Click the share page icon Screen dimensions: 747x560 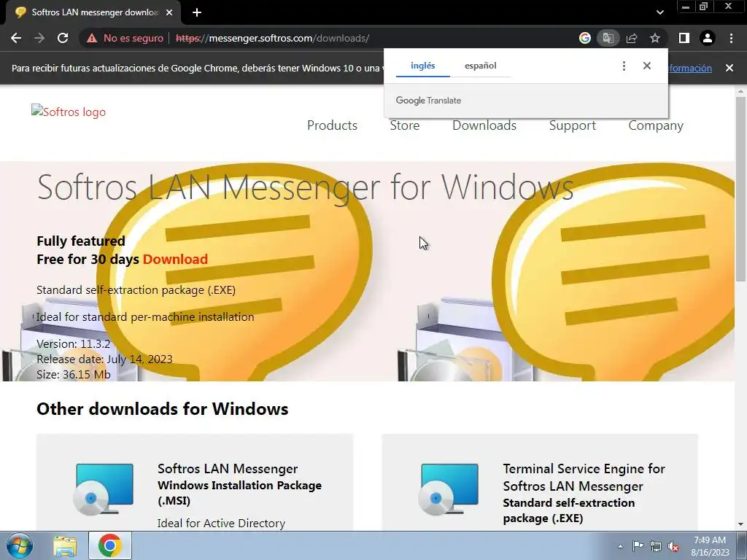(x=632, y=38)
